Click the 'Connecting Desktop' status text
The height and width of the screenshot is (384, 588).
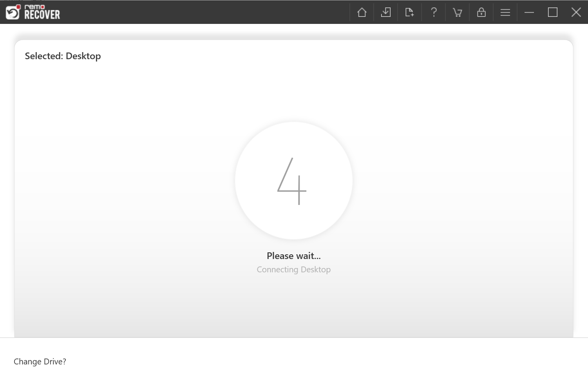click(x=294, y=270)
